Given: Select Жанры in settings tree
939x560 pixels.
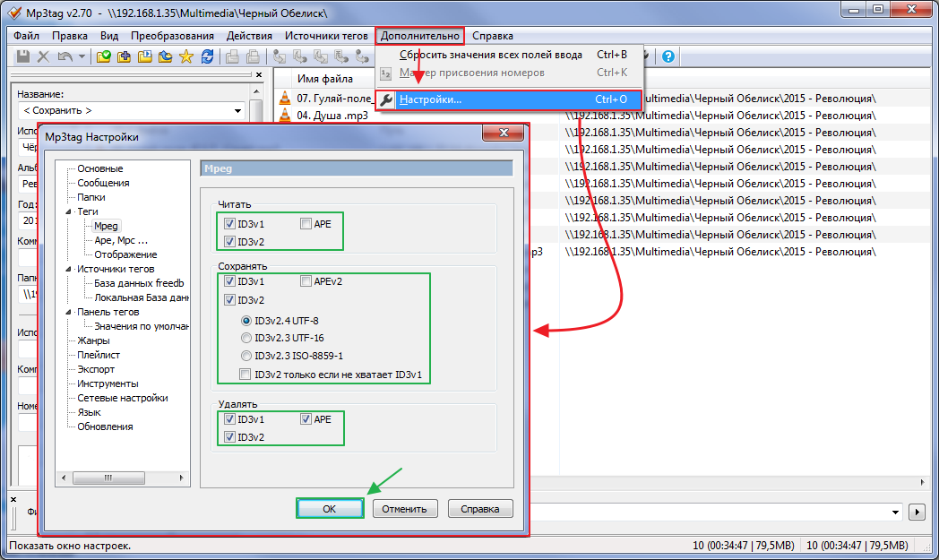Looking at the screenshot, I should (93, 340).
